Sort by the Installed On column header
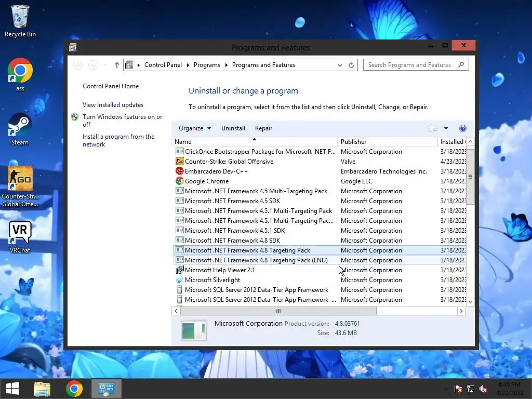Image resolution: width=532 pixels, height=399 pixels. pos(452,141)
